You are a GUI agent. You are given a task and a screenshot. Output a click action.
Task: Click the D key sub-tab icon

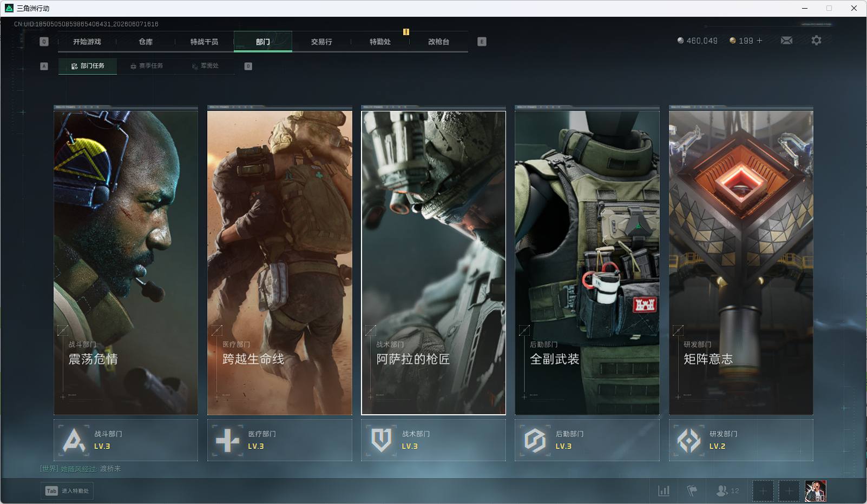248,66
